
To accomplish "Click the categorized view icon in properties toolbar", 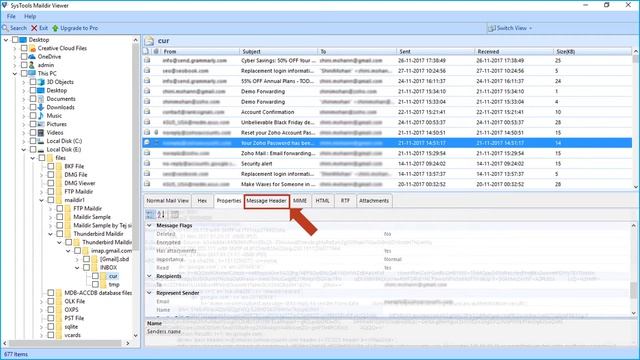I will [x=150, y=214].
